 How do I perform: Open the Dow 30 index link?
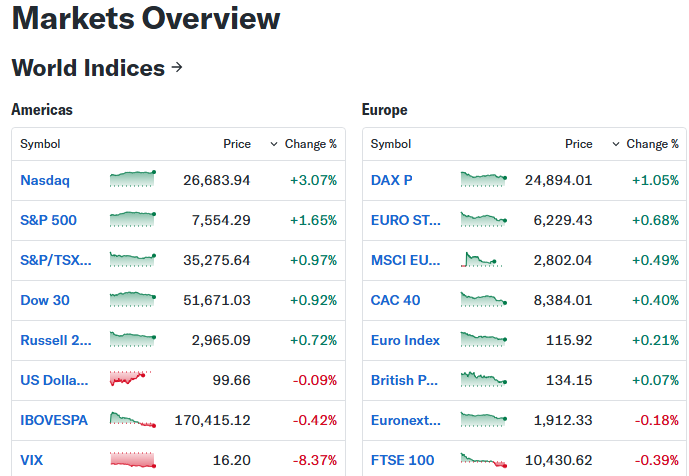(45, 300)
